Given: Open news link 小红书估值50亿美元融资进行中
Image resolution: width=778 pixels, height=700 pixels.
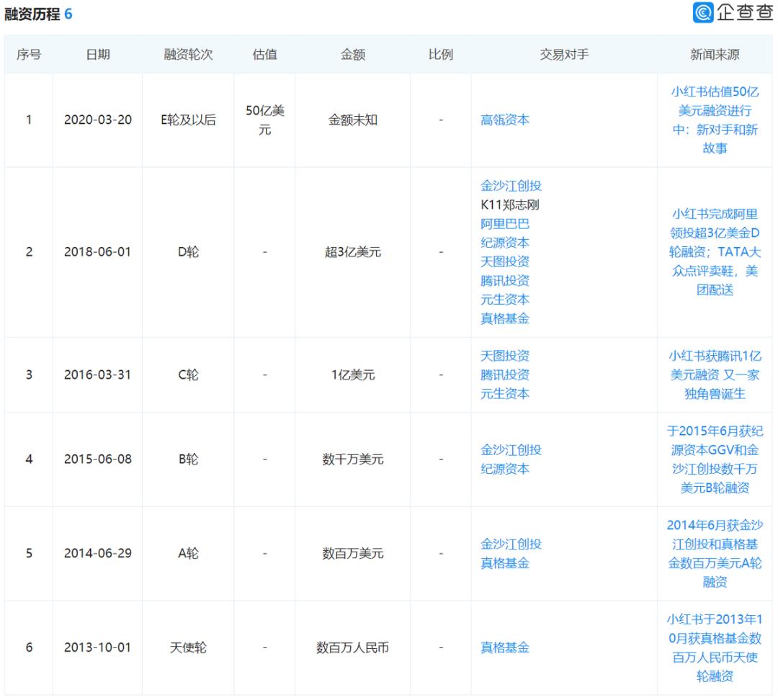Looking at the screenshot, I should (x=714, y=120).
